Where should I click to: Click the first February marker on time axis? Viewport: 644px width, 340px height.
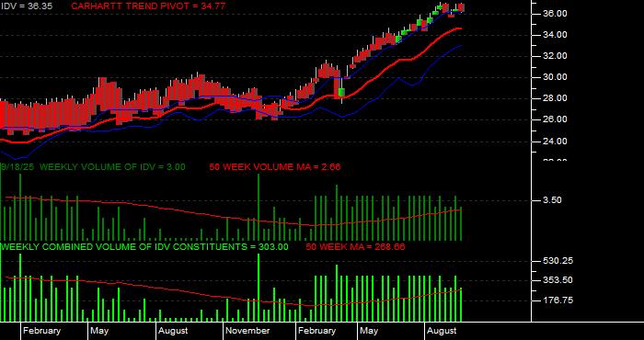point(41,331)
